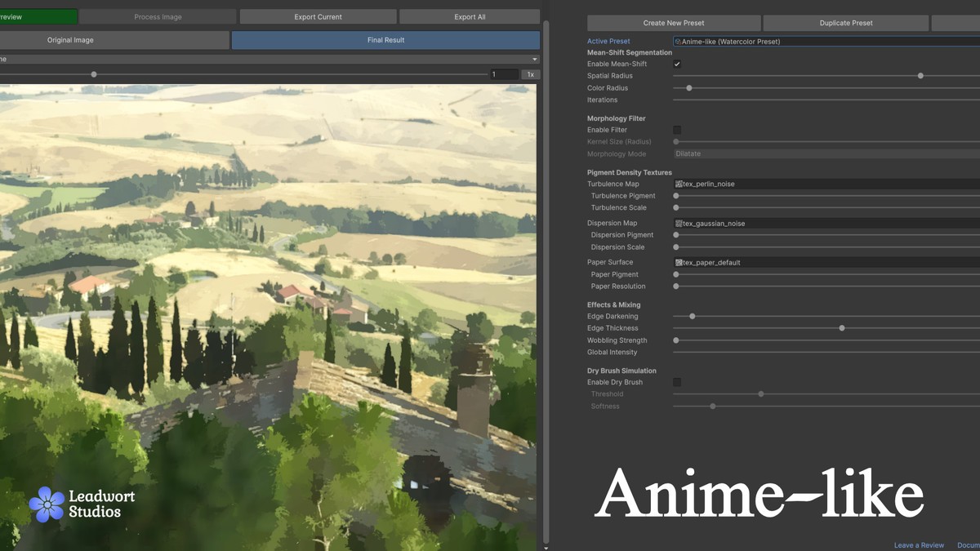The image size is (980, 551).
Task: Click the Pigment Density Textures header
Action: point(630,172)
